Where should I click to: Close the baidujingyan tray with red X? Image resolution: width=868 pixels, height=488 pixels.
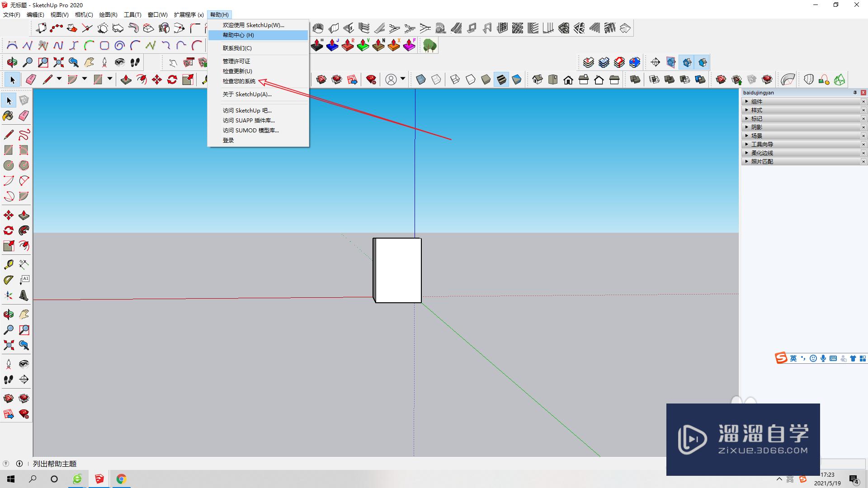(x=863, y=93)
